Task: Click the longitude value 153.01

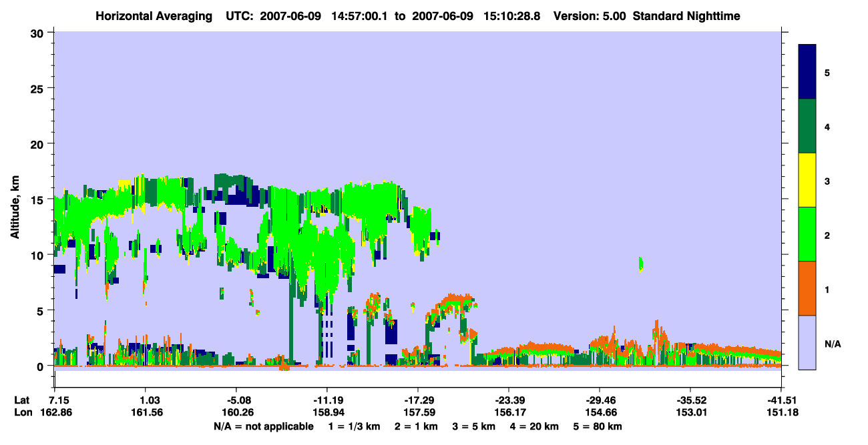Action: click(x=690, y=412)
